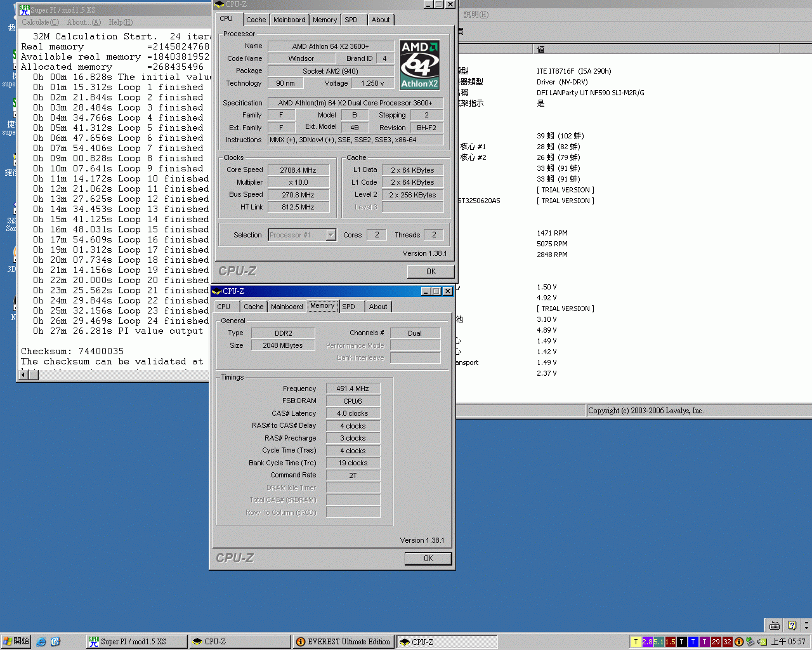The image size is (812, 650).
Task: Click the language bar help question icon
Action: [792, 625]
